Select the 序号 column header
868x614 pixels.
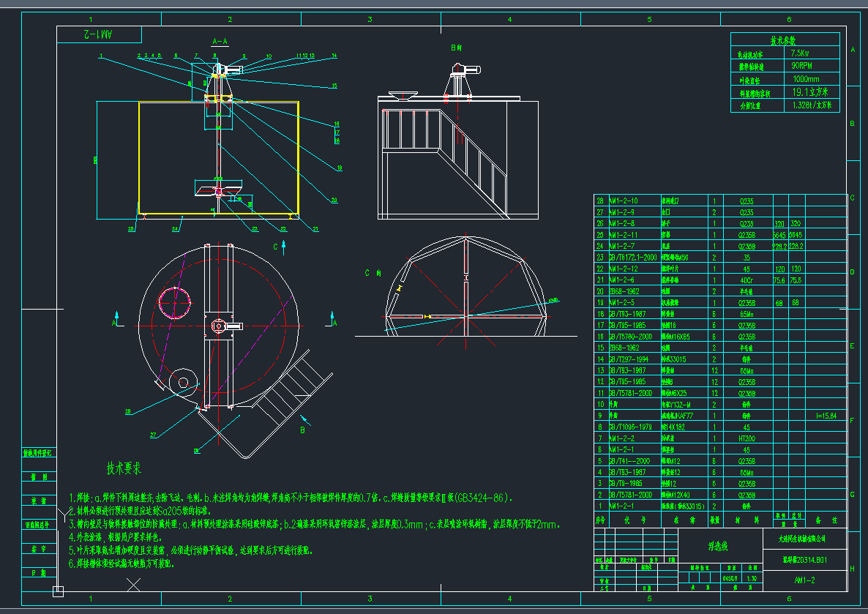pos(600,520)
